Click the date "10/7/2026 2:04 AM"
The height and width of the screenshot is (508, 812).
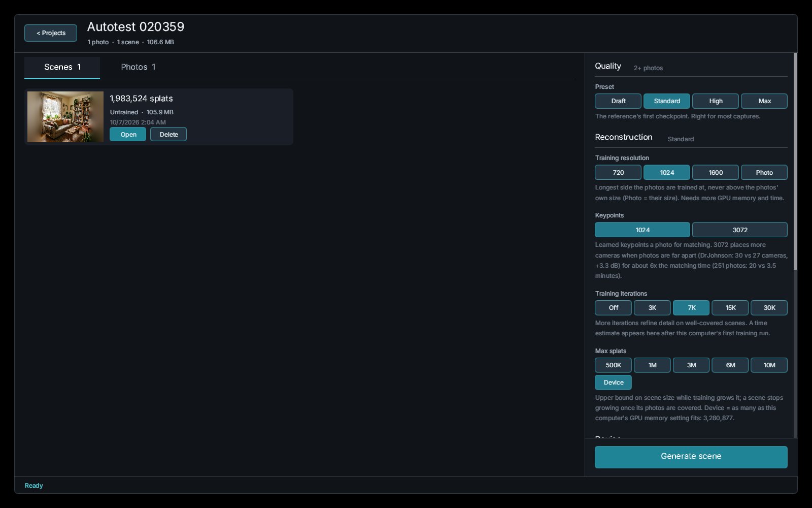(138, 122)
